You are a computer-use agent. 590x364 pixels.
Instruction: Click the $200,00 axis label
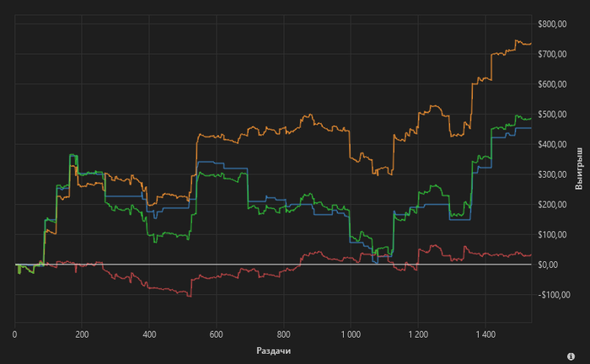[552, 205]
